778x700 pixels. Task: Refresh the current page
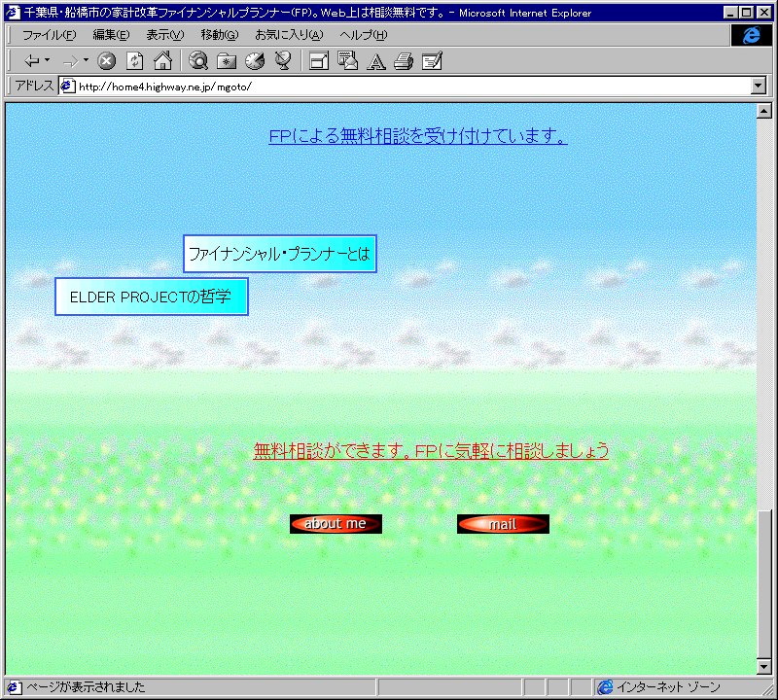(x=134, y=61)
